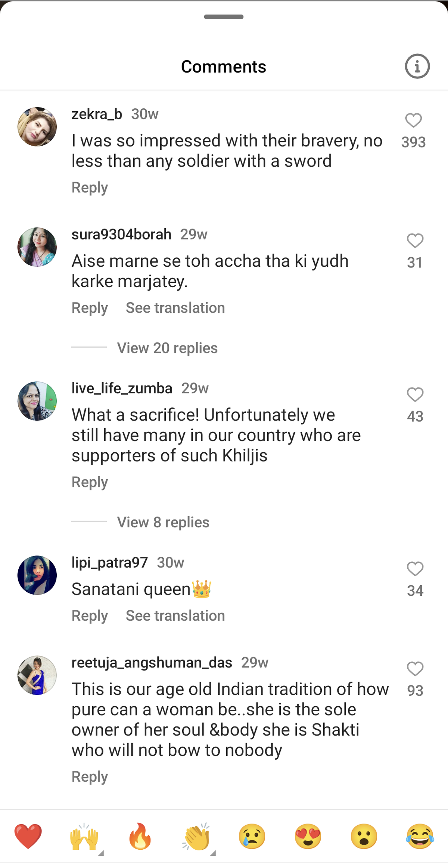448x868 pixels.
Task: Tap the red heart emoji reaction
Action: (x=28, y=837)
